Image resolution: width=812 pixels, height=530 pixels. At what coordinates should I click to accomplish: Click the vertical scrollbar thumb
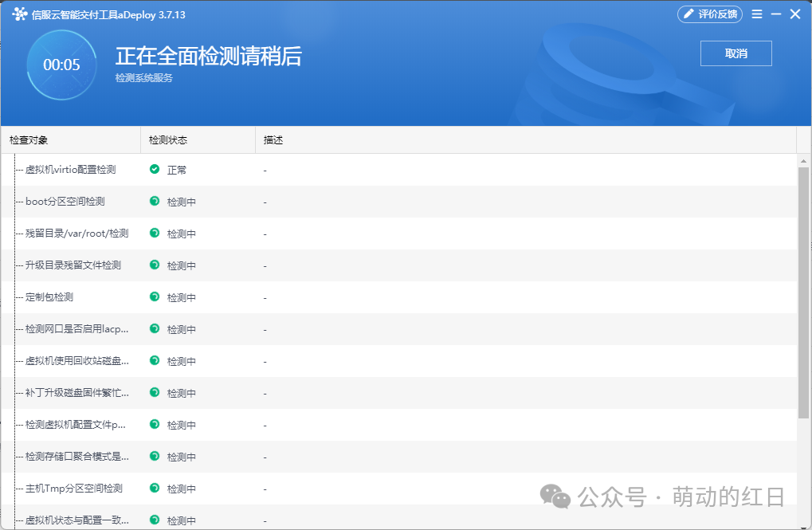(x=803, y=292)
